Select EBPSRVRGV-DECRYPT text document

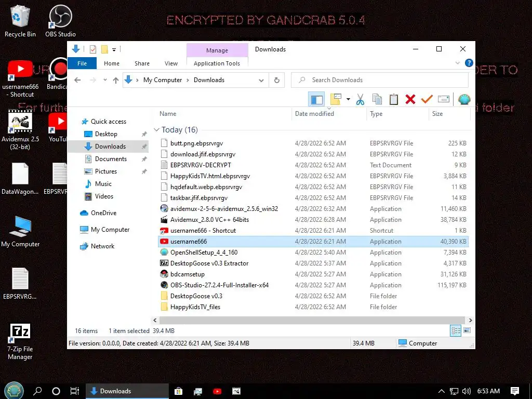point(201,165)
